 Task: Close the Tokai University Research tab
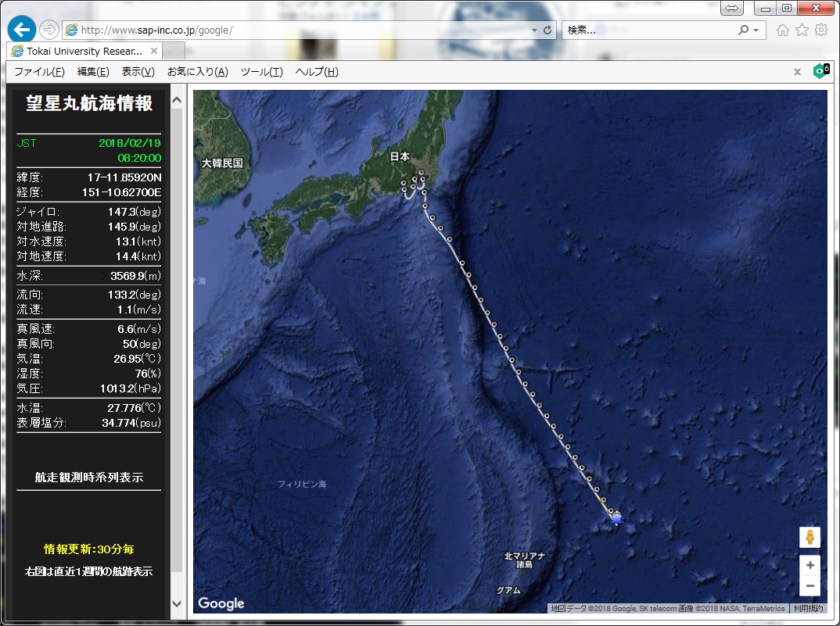154,51
